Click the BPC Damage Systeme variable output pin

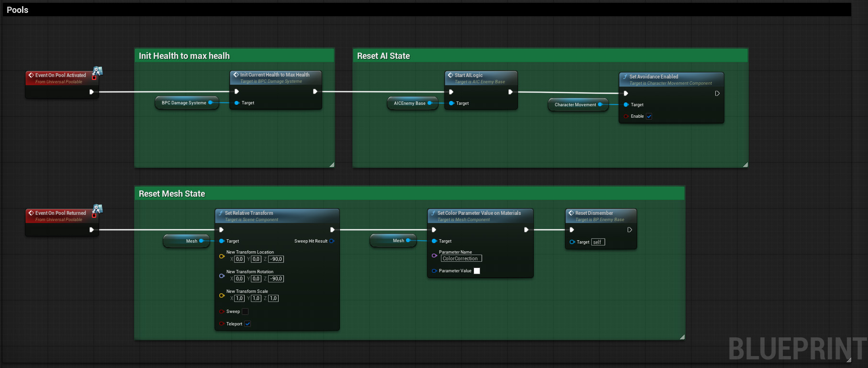point(211,102)
